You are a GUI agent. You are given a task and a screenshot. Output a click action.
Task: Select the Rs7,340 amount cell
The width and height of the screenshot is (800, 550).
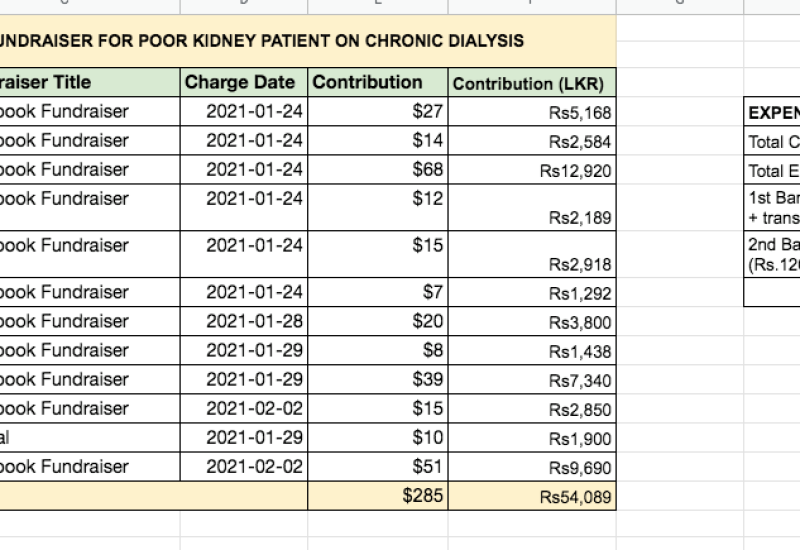[531, 380]
